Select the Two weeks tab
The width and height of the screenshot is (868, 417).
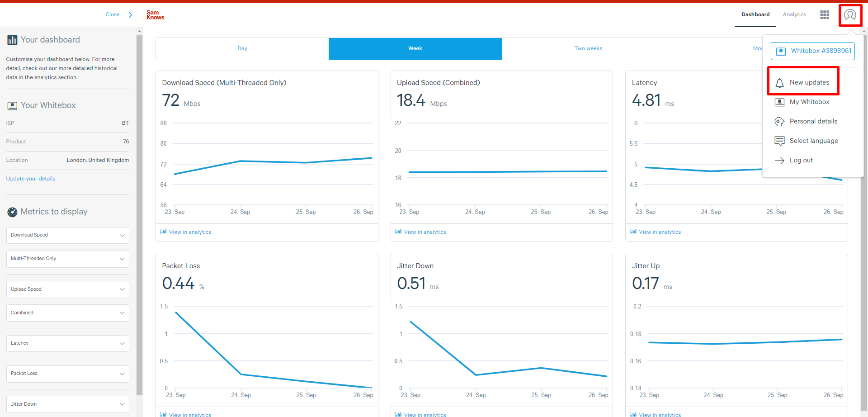pos(588,49)
